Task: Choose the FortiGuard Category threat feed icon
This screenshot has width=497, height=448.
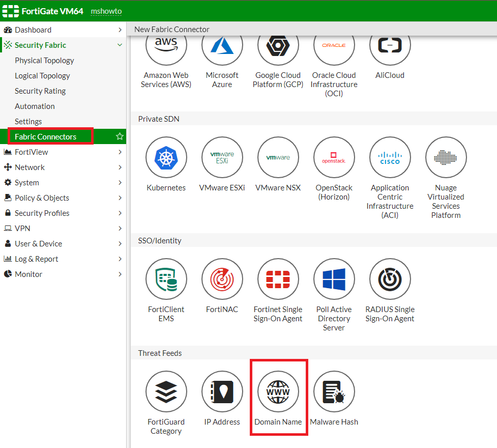Action: 166,391
